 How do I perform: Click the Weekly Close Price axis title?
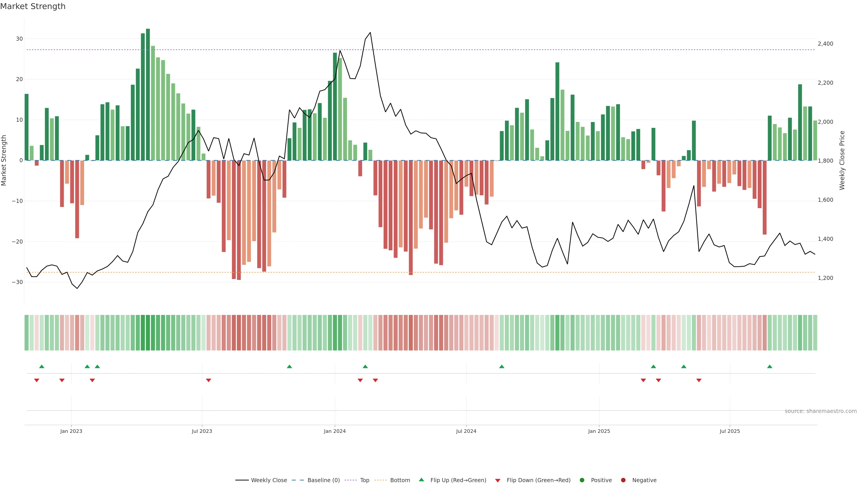point(842,160)
